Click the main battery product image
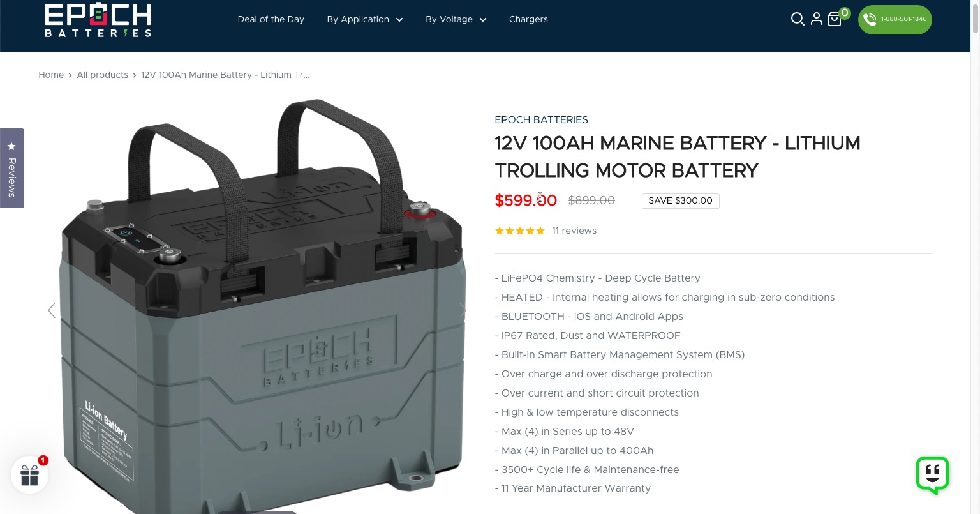Viewport: 980px width, 514px height. pyautogui.click(x=262, y=306)
